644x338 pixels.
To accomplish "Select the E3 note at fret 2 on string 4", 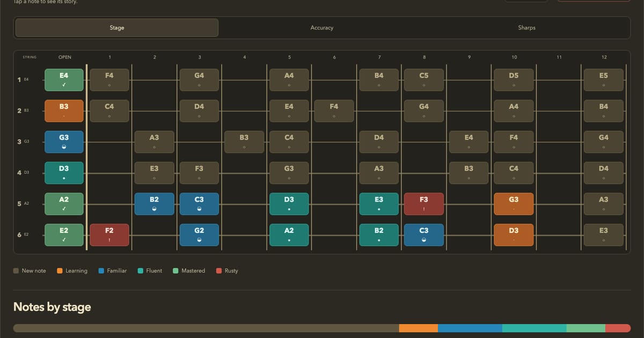I will [x=155, y=173].
